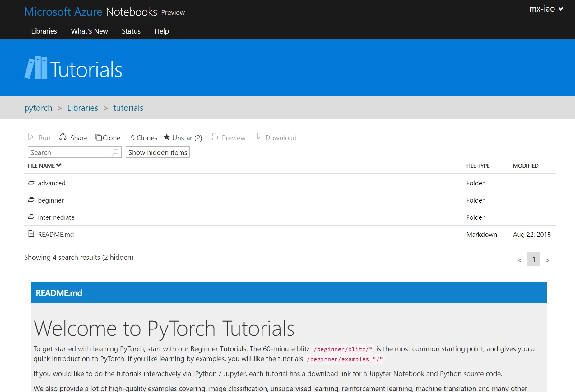Select page 1 in pagination
575x392 pixels.
click(x=534, y=259)
